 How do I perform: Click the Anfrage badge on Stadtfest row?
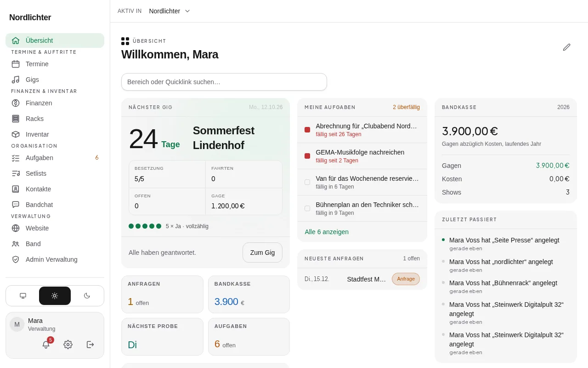[x=406, y=279]
